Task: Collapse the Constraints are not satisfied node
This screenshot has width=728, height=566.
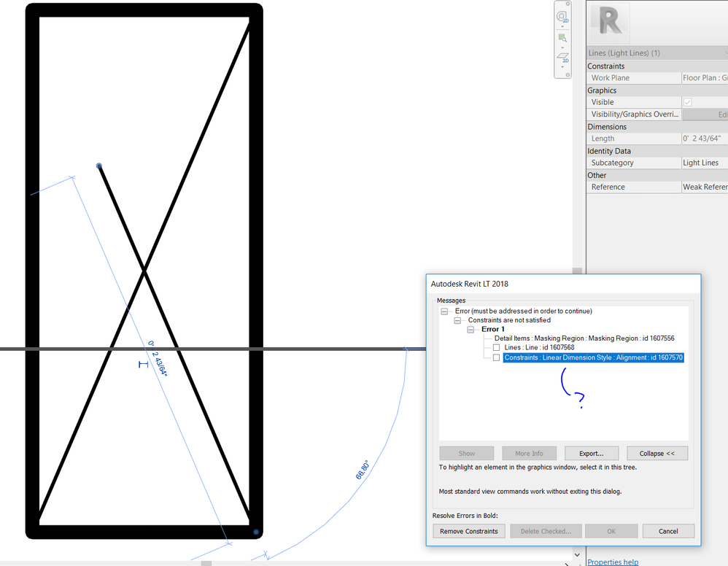Action: 457,320
